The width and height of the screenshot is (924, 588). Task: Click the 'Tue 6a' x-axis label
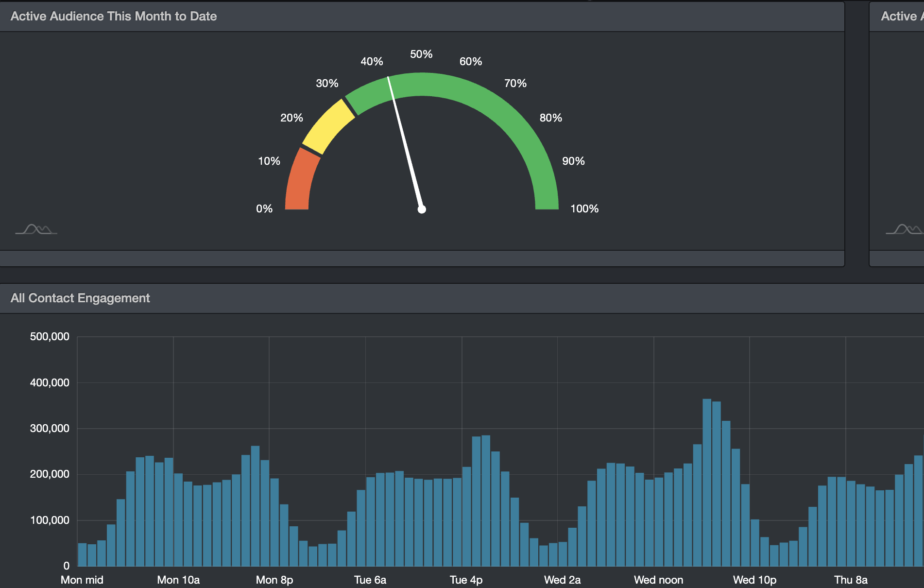(370, 580)
